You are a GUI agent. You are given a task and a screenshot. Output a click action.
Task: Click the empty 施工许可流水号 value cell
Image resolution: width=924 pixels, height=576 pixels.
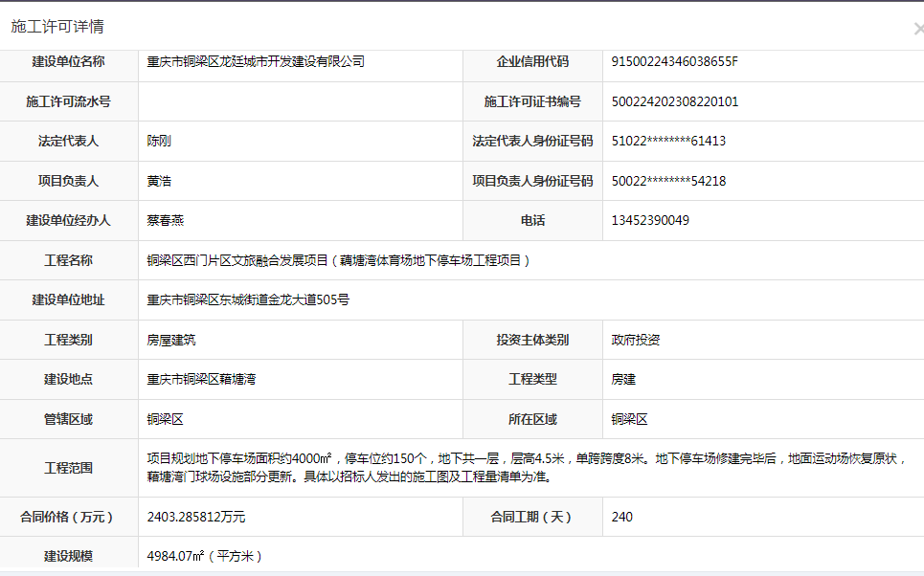coord(300,101)
